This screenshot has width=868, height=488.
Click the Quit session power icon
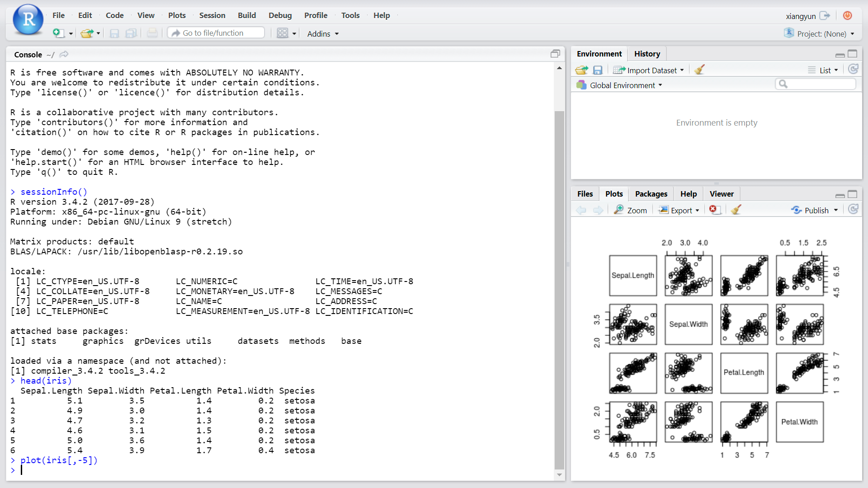coord(847,16)
